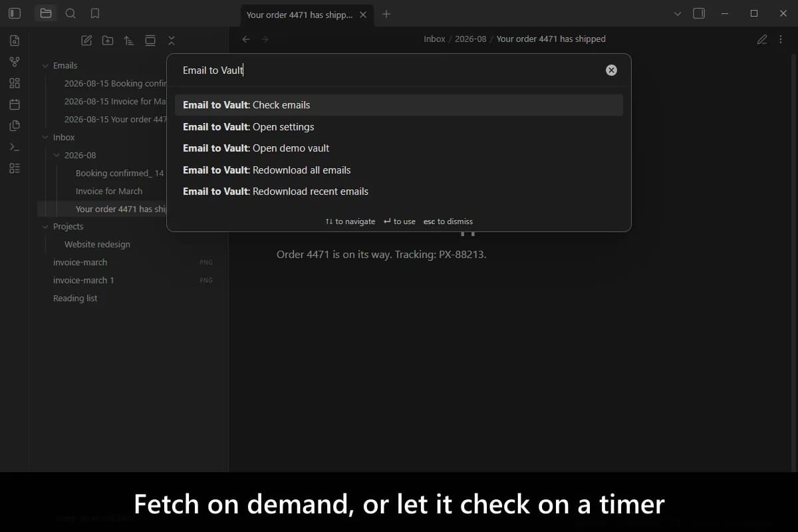This screenshot has width=798, height=532.
Task: Open more options three-dot menu
Action: (781, 39)
